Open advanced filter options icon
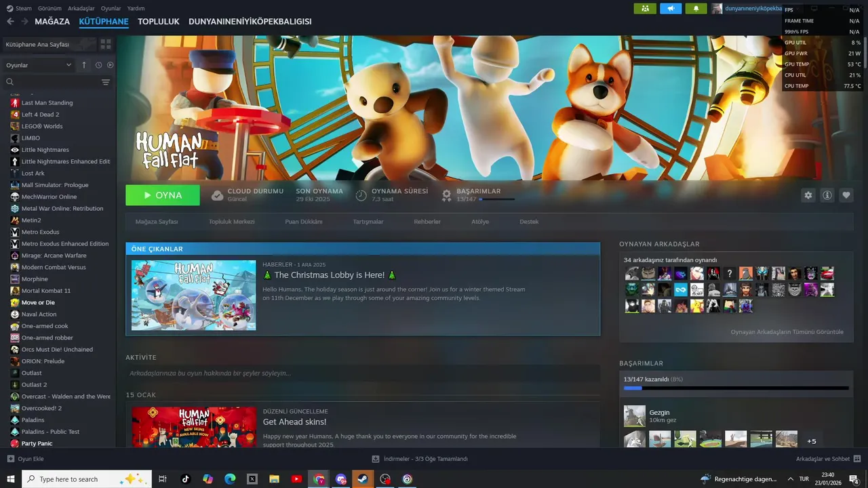This screenshot has height=488, width=868. pos(106,82)
